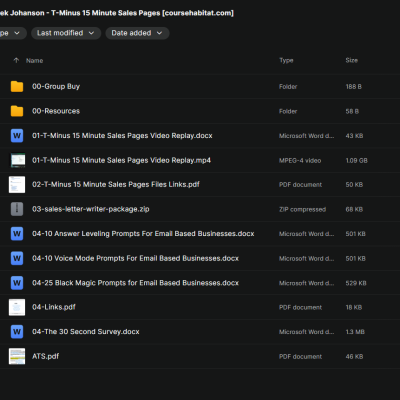
Task: Click PDF thumbnail for 04-Links.pdf
Action: point(17,307)
